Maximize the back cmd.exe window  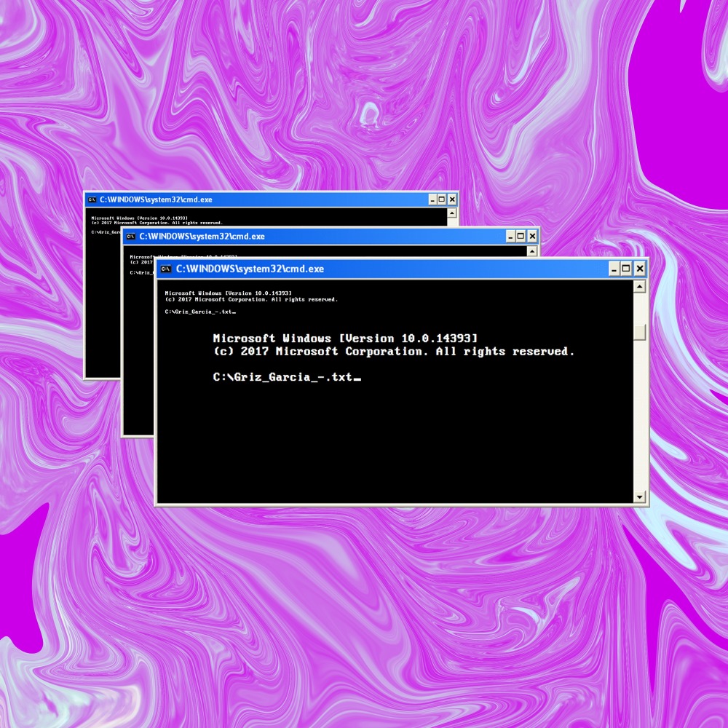point(442,199)
